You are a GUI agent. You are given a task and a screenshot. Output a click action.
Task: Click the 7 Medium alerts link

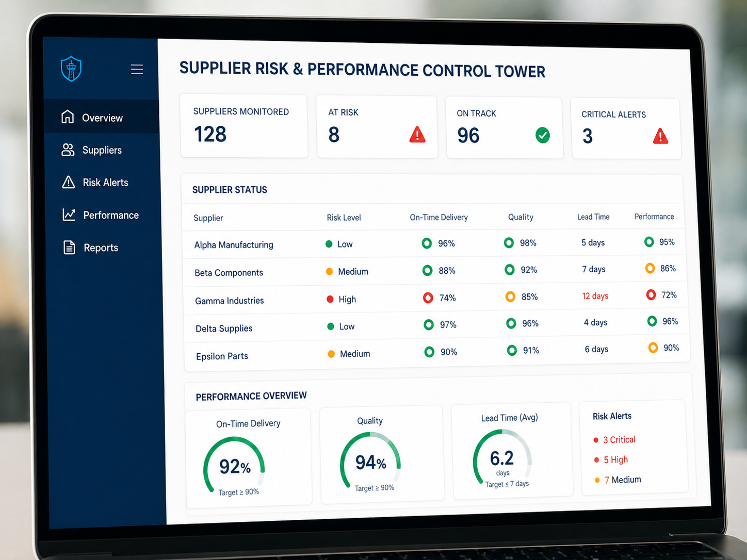pyautogui.click(x=623, y=480)
